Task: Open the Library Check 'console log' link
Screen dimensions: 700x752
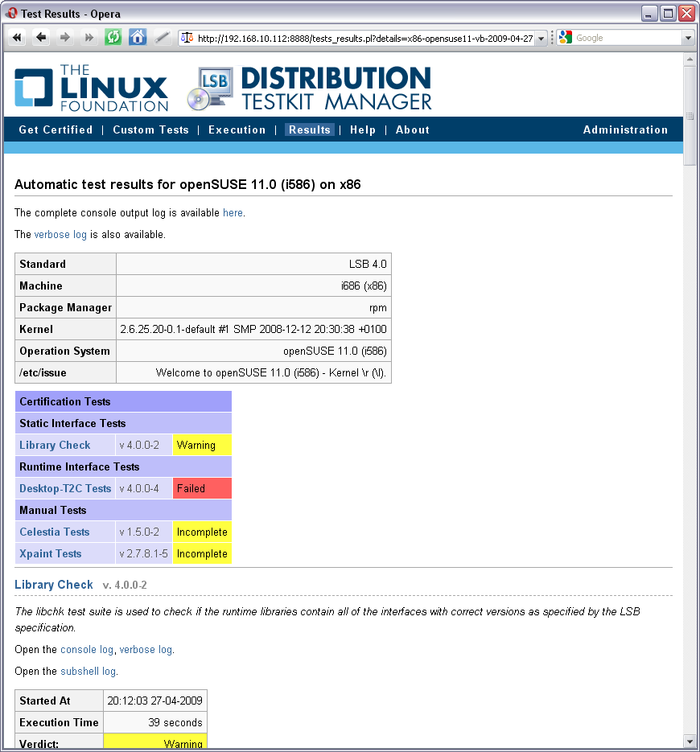Action: [x=87, y=649]
